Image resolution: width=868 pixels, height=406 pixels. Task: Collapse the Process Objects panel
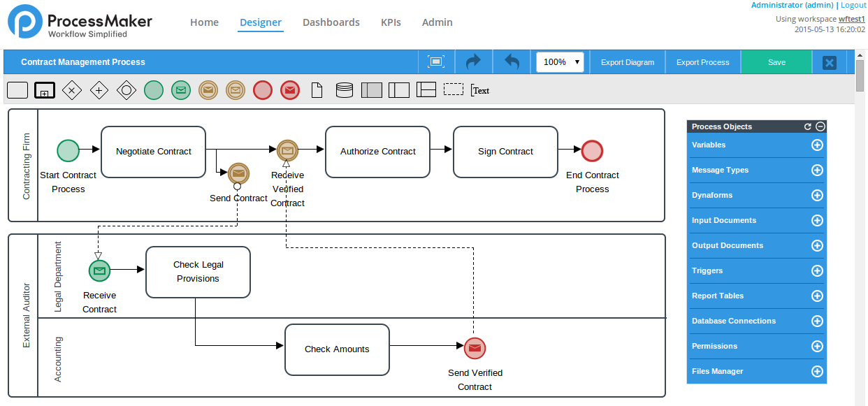(820, 126)
